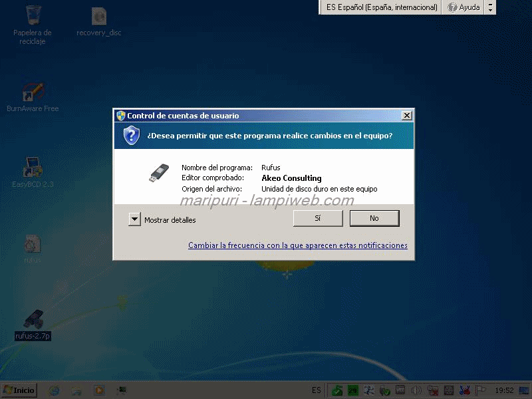The image size is (532, 399).
Task: Click the red and blue tray icon
Action: tap(464, 390)
